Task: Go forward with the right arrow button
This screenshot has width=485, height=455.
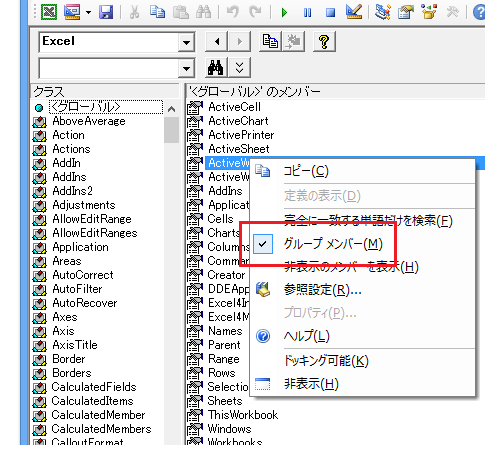Action: (239, 42)
